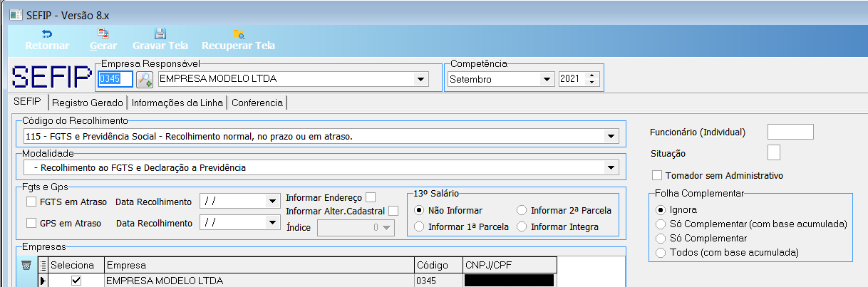Decrease the Competência year 2021
This screenshot has height=287, width=868.
(x=592, y=83)
